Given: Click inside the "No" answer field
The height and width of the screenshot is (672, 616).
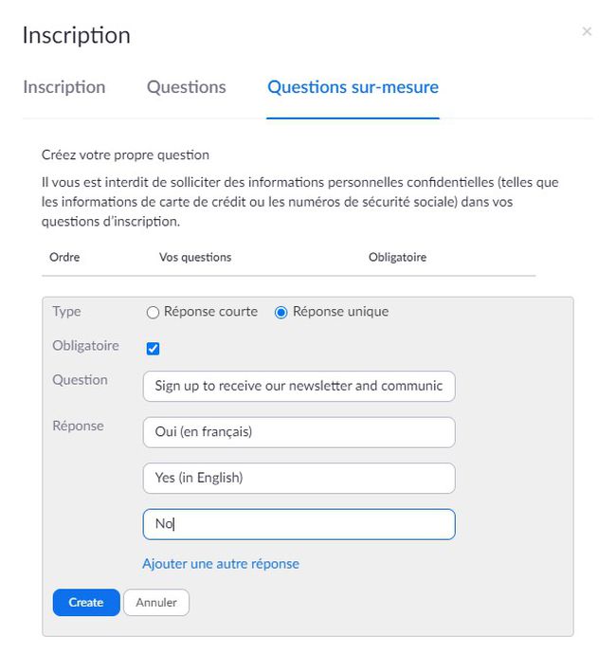Looking at the screenshot, I should [299, 524].
